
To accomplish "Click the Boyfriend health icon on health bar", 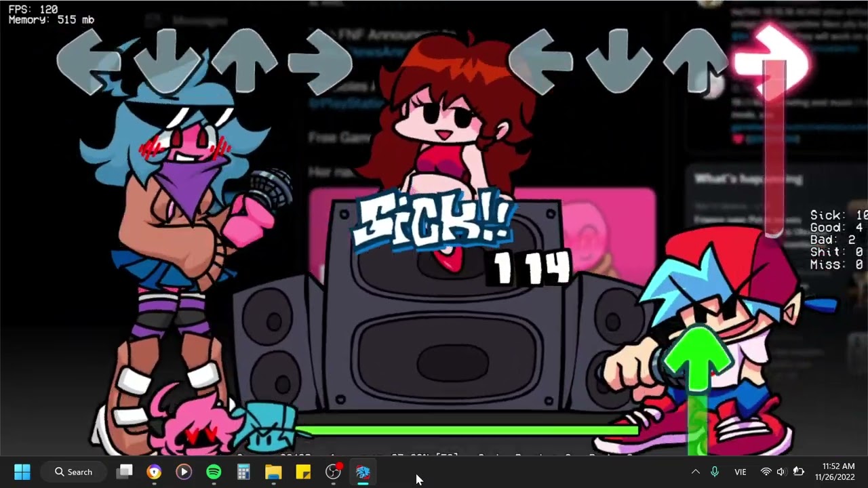I will tap(266, 427).
